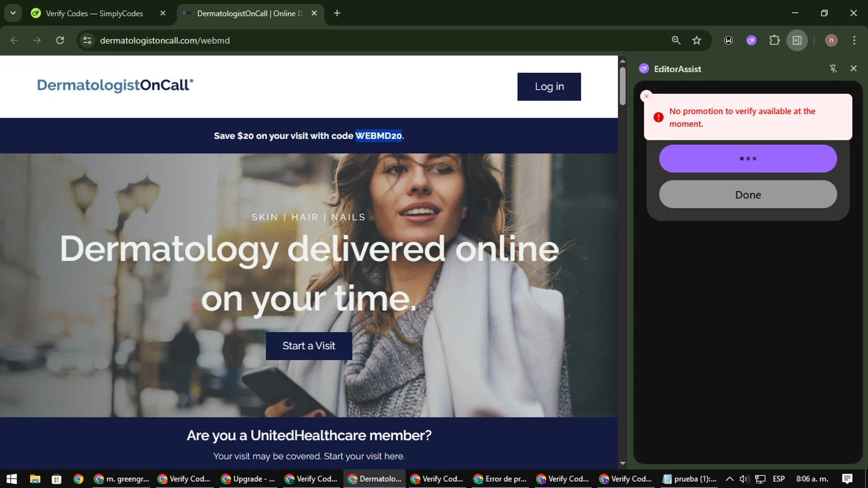
Task: Go forward to the next page
Action: coord(37,40)
